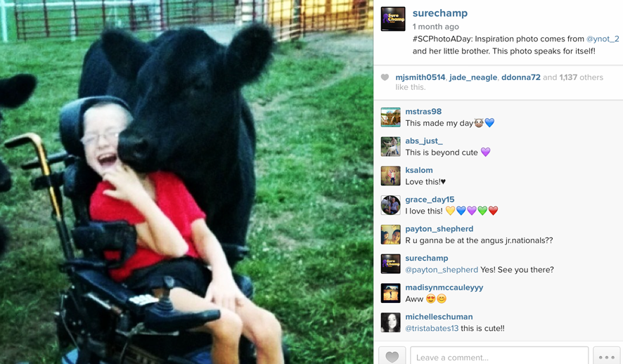Open jade_neagle from the likes list
The height and width of the screenshot is (364, 623).
click(473, 77)
